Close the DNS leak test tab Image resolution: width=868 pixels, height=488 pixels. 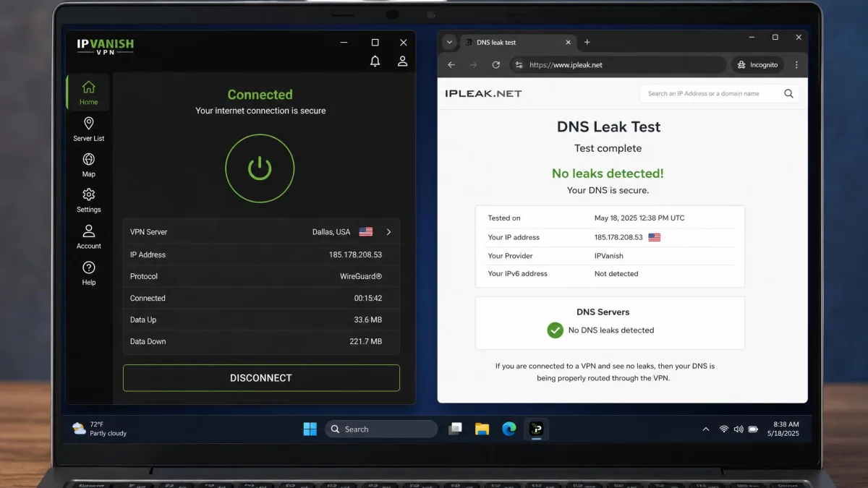pos(568,42)
